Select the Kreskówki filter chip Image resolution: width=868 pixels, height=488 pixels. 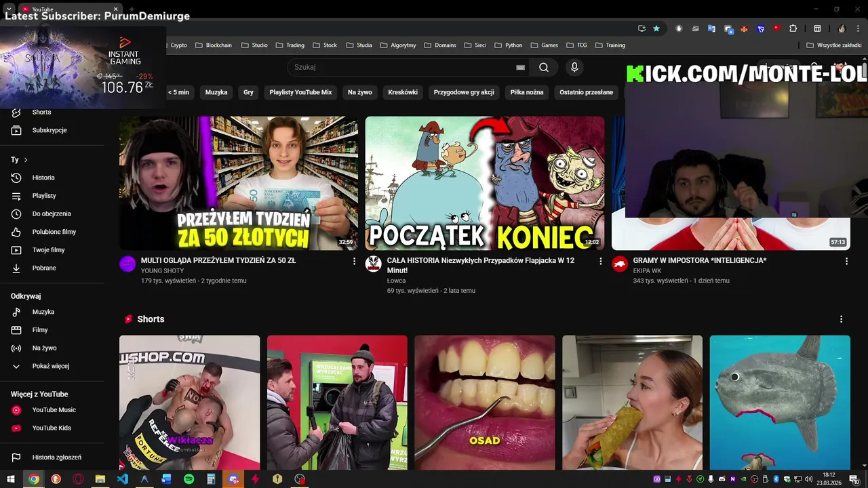click(403, 92)
